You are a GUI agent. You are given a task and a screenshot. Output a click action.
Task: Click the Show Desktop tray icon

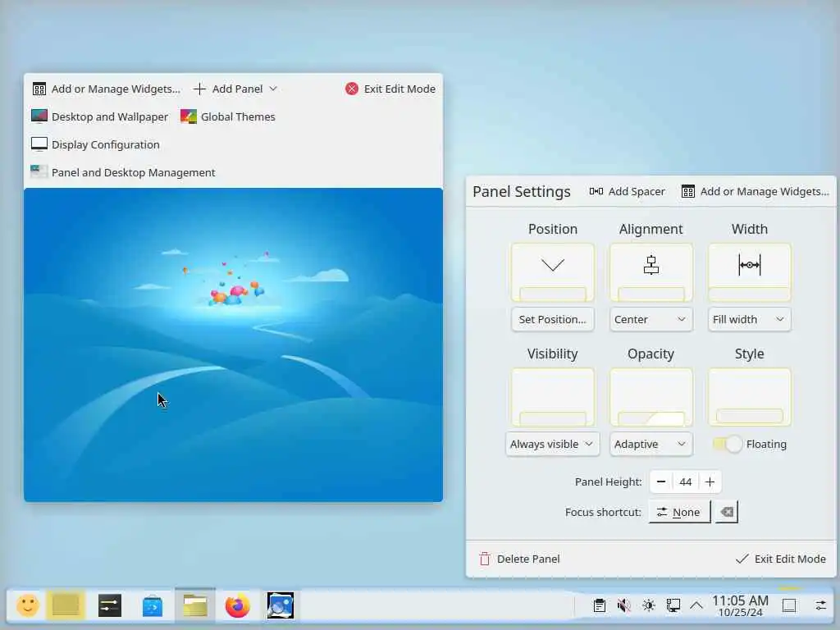788,606
